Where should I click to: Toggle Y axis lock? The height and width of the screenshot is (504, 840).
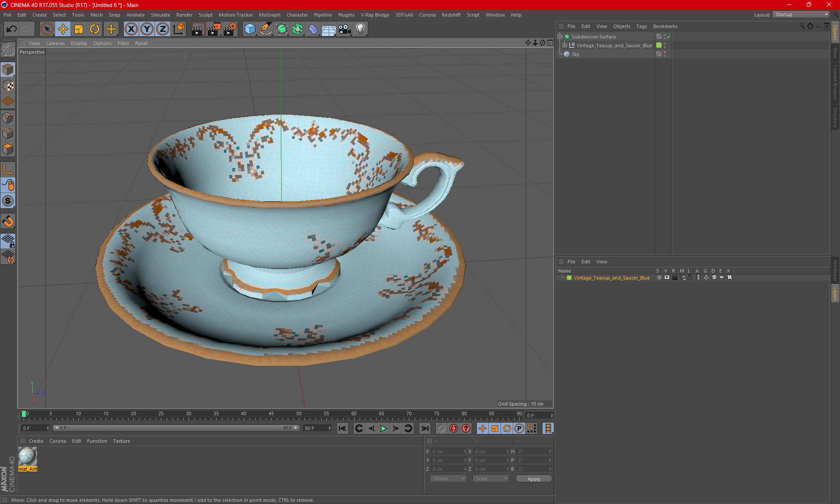(x=147, y=29)
